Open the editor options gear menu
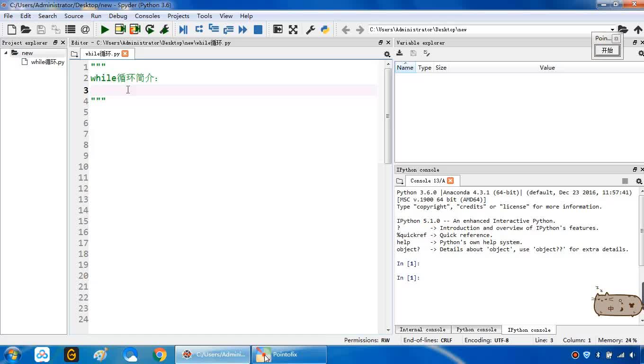Image resolution: width=644 pixels, height=364 pixels. pyautogui.click(x=387, y=54)
